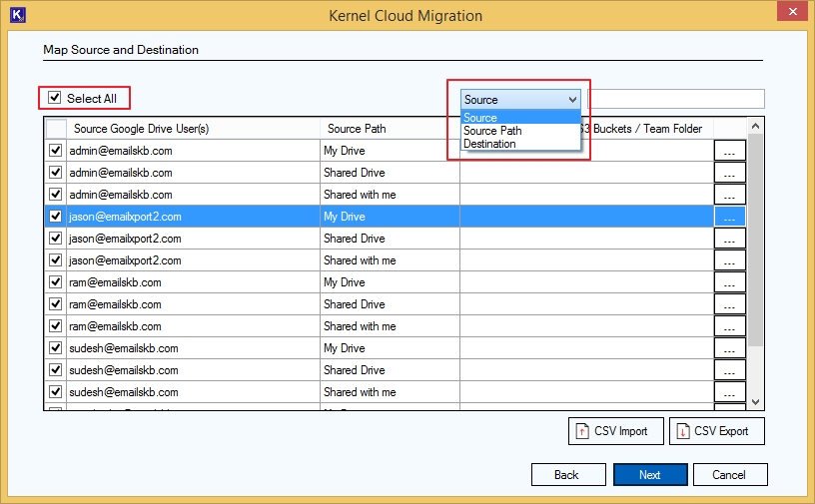
Task: Browse destination for jason@emailxport2.com Shared Drive
Action: click(x=730, y=239)
